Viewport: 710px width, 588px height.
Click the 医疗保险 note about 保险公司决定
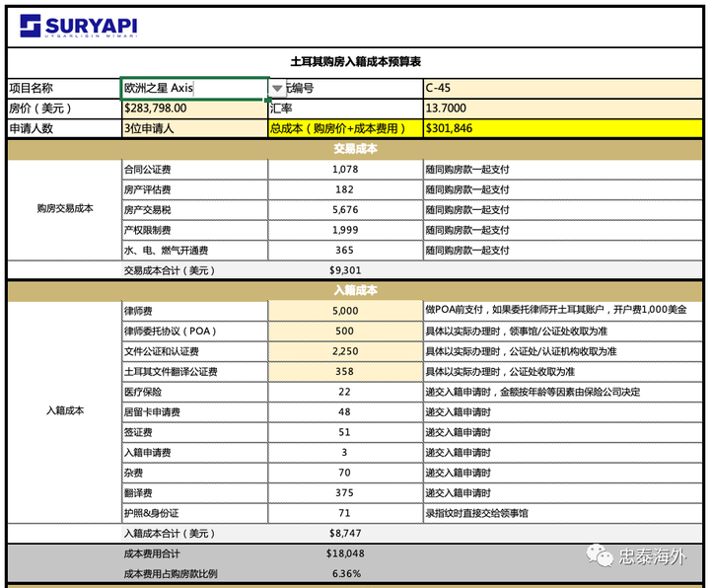tap(532, 392)
